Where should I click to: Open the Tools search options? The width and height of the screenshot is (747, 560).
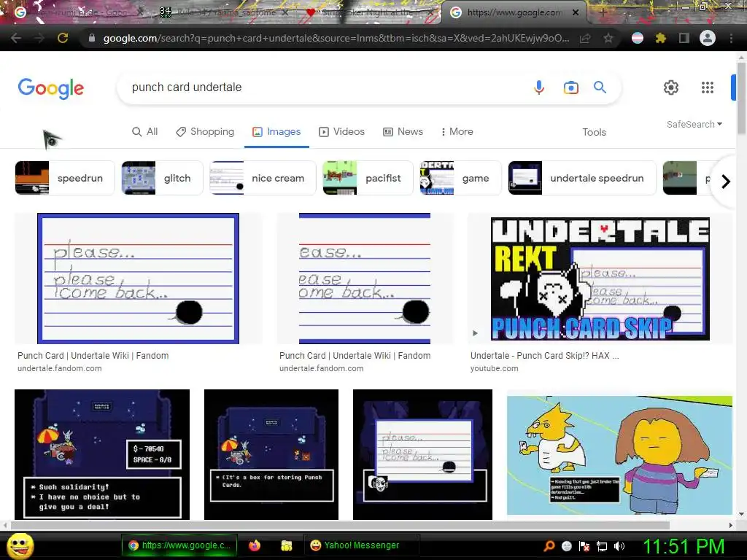[x=594, y=132]
